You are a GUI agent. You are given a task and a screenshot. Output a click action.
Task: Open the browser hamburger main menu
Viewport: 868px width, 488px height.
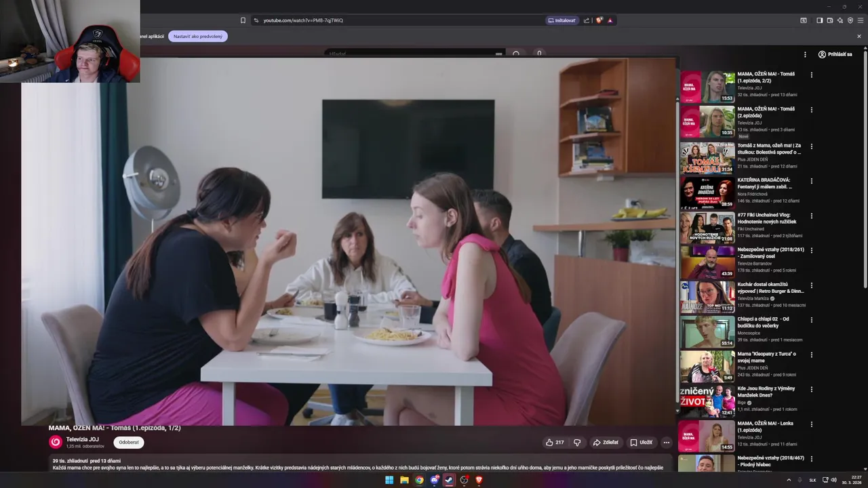tap(861, 20)
